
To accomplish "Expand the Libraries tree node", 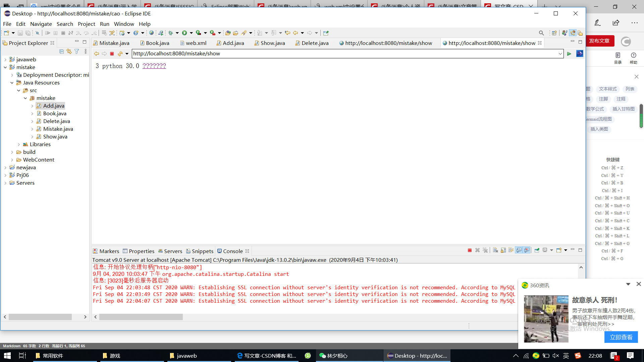I will coord(19,144).
